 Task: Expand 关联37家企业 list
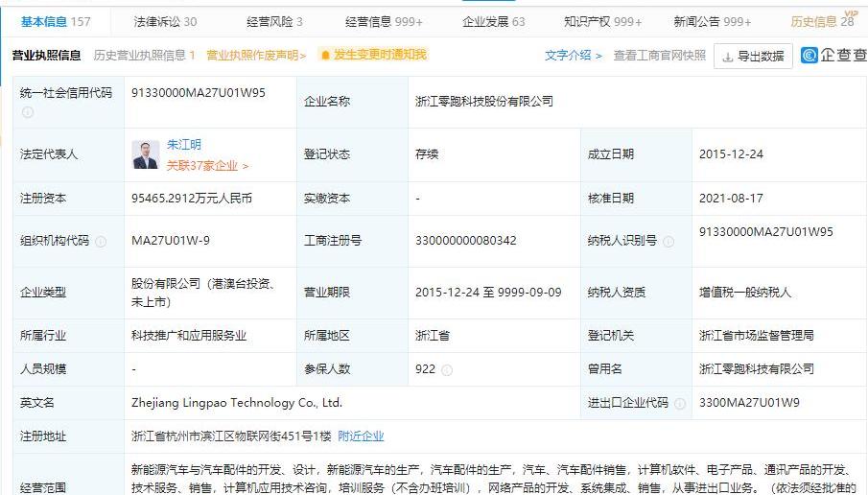[x=207, y=165]
